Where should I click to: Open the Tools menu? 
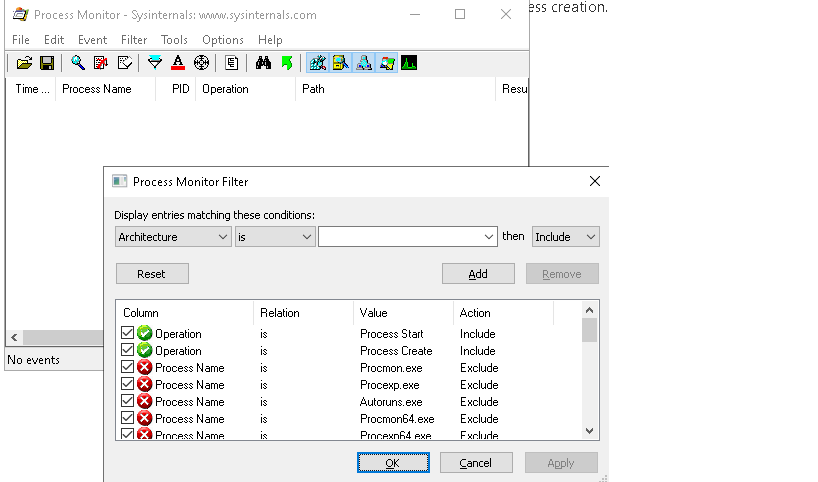pyautogui.click(x=174, y=40)
